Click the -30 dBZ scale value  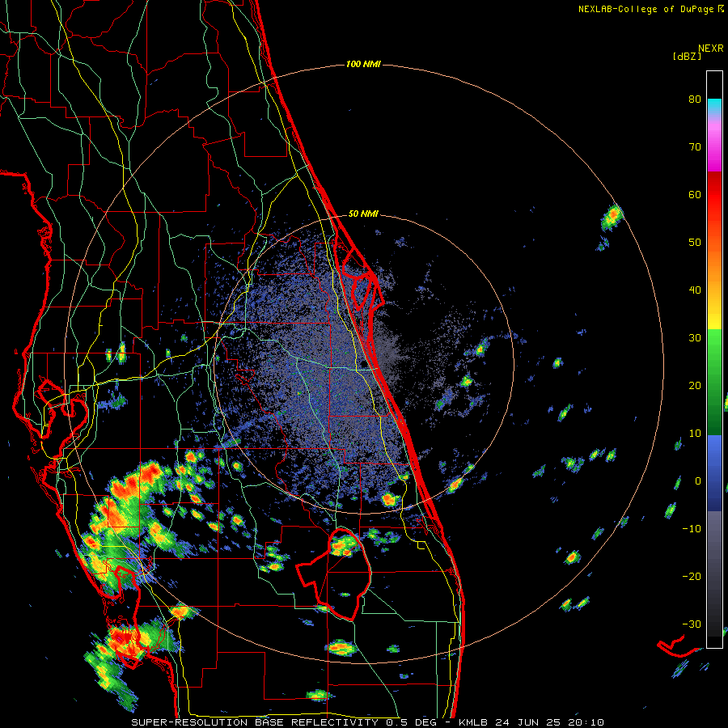[692, 624]
